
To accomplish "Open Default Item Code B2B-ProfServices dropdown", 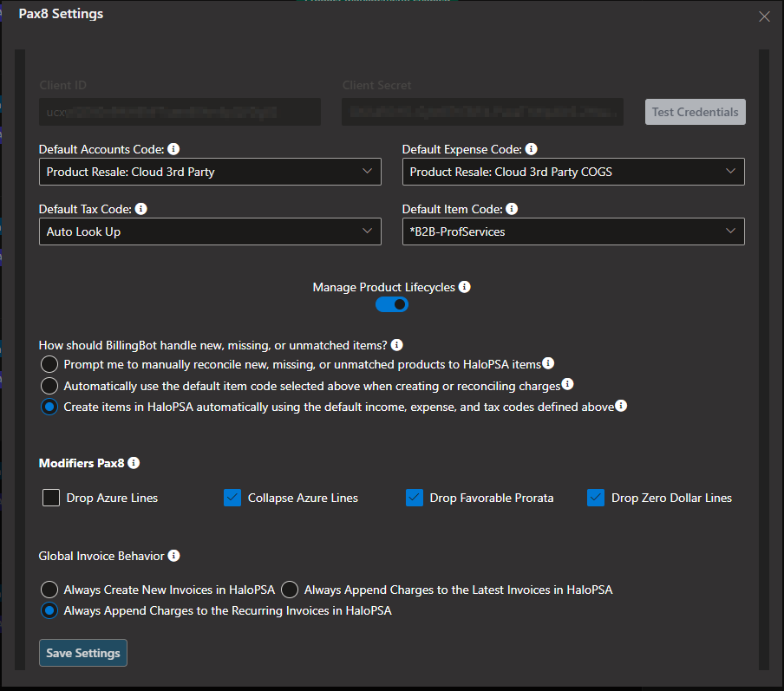I will [573, 231].
